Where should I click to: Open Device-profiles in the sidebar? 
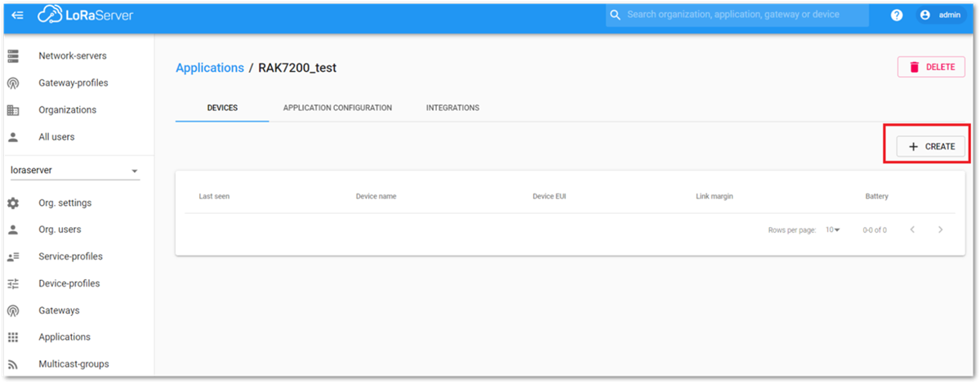[x=69, y=283]
